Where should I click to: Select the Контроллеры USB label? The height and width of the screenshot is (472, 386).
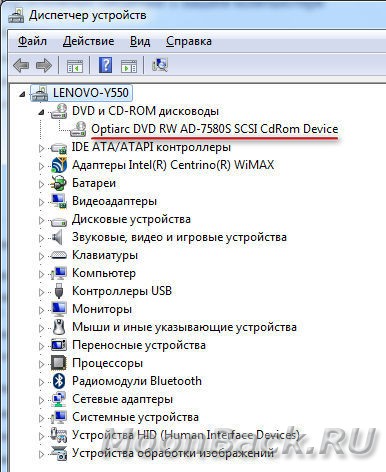click(x=122, y=291)
